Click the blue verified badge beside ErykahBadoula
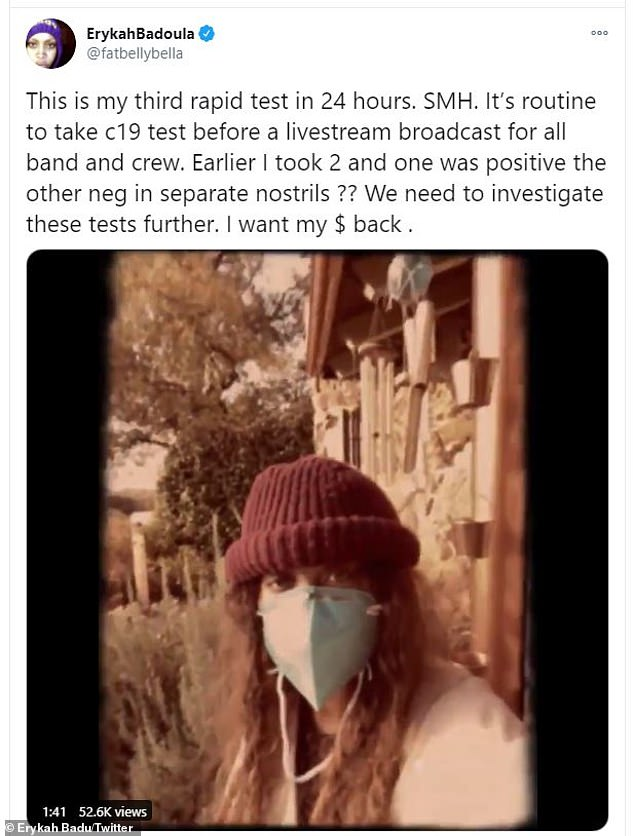 (x=206, y=34)
